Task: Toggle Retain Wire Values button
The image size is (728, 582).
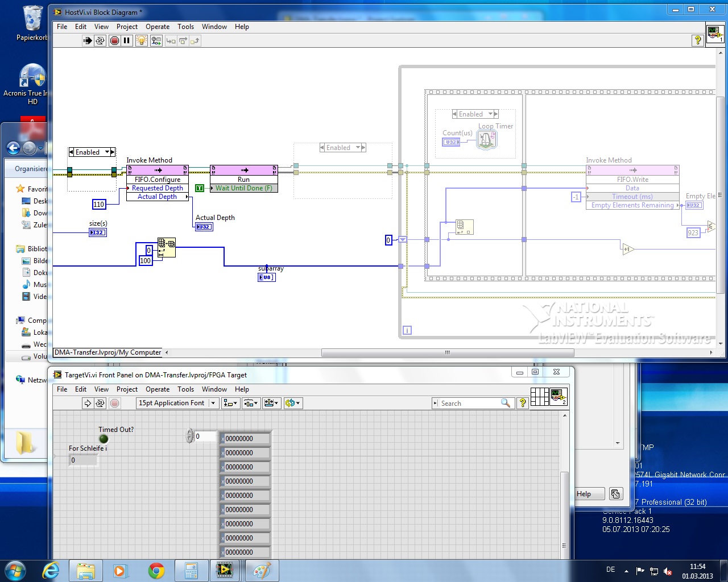Action: (156, 40)
